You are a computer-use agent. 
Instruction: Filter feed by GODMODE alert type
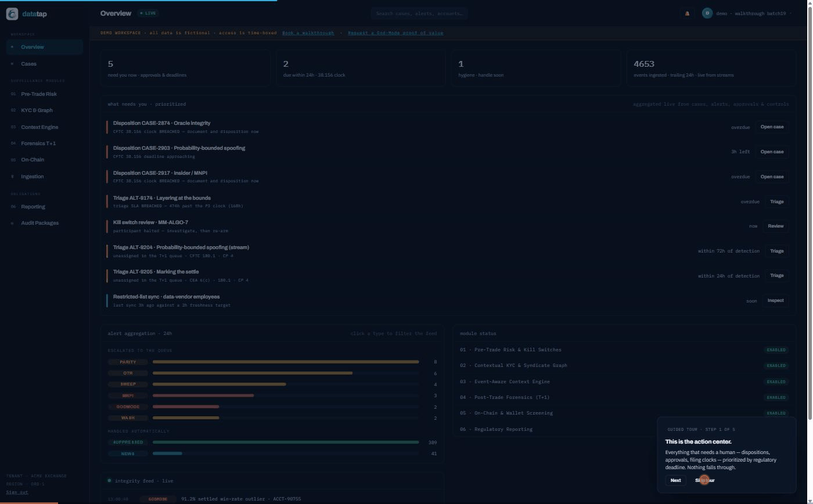point(128,407)
